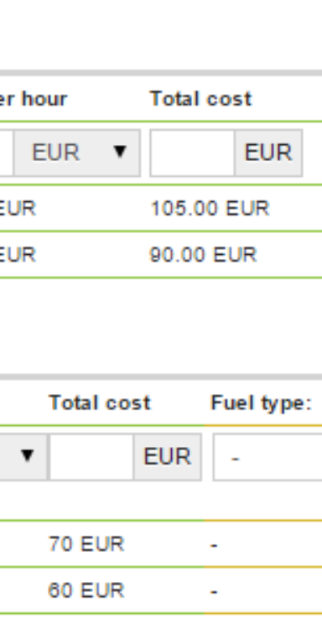The width and height of the screenshot is (322, 644).
Task: Click the per hour EUR value in the 90.00 row
Action: coord(18,255)
